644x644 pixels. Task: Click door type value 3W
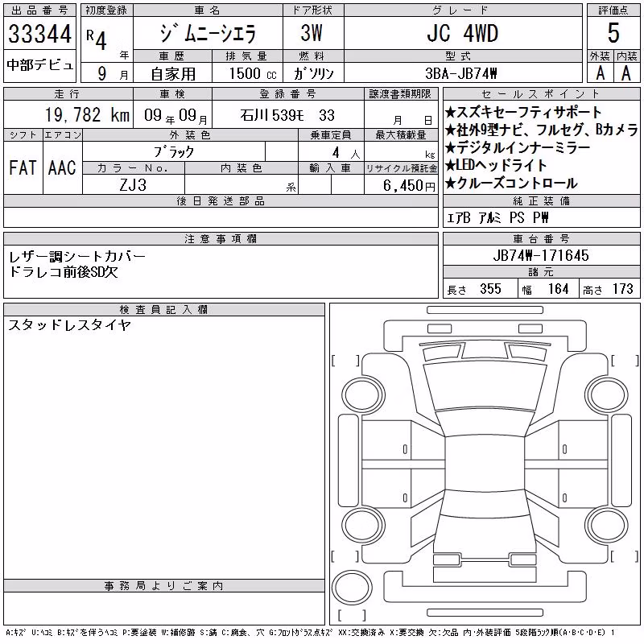[x=312, y=33]
